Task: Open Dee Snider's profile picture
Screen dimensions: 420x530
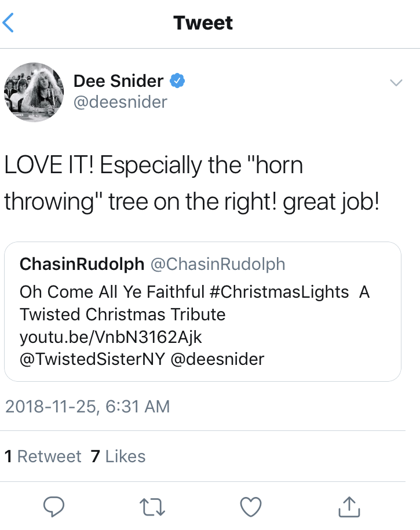Action: coord(34,92)
